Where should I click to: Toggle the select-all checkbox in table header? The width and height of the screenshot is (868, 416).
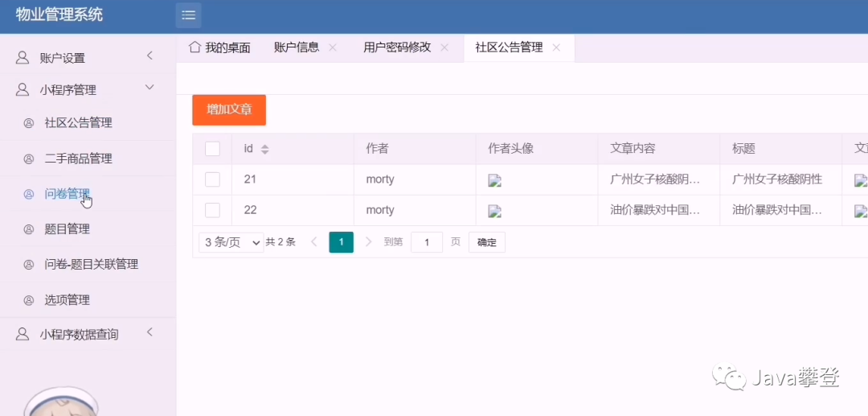[212, 148]
